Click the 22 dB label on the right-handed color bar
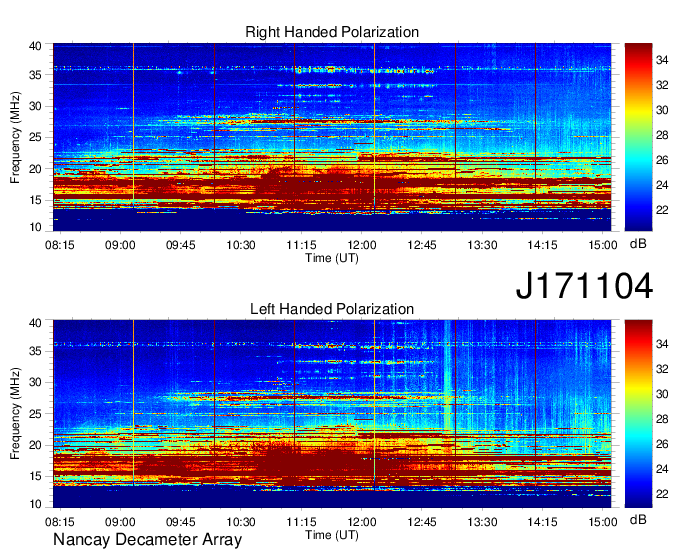 tap(662, 210)
